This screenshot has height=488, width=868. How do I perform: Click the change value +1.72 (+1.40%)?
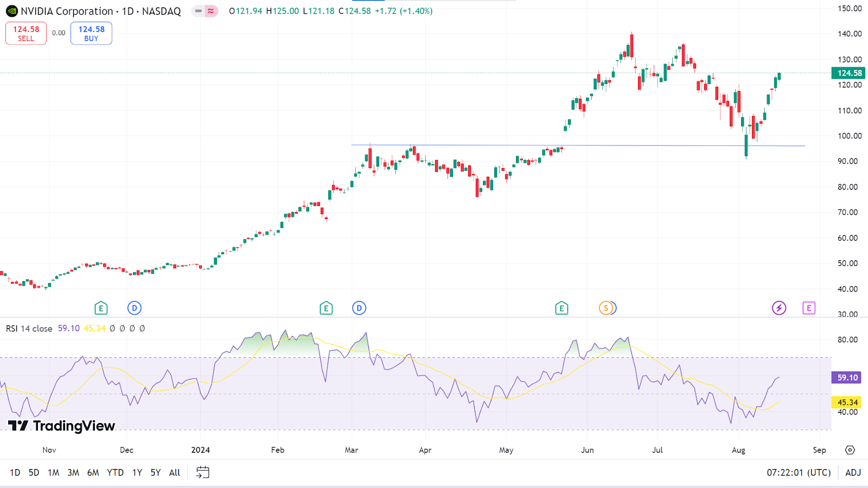[404, 11]
